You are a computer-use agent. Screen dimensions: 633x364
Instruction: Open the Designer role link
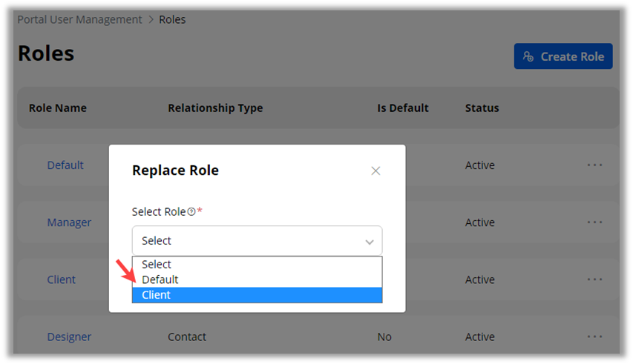pyautogui.click(x=69, y=337)
